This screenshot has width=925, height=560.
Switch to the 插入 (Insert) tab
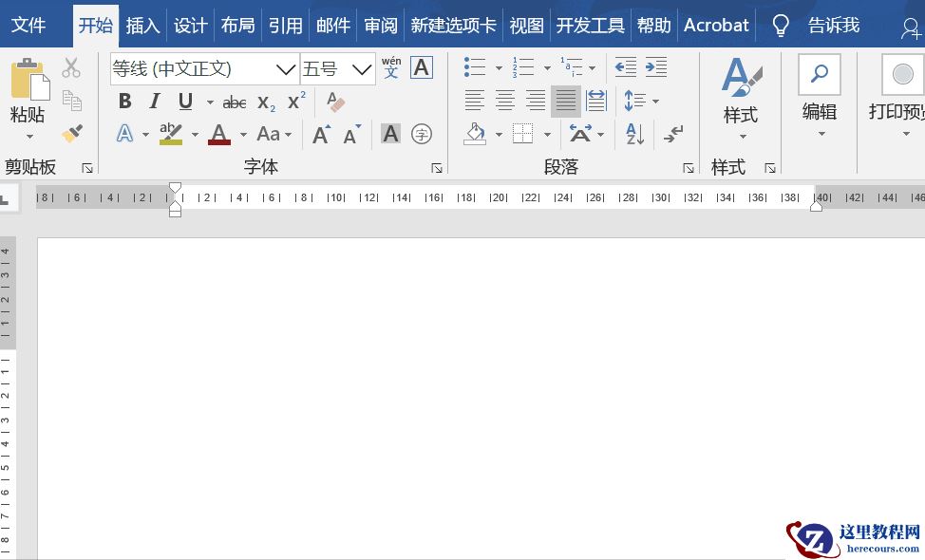[142, 25]
